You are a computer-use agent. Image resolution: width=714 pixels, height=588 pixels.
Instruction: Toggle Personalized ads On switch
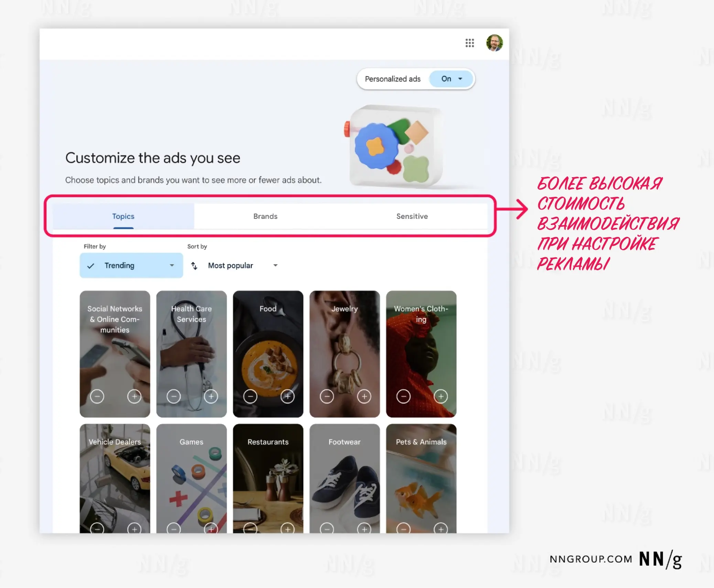pos(446,79)
